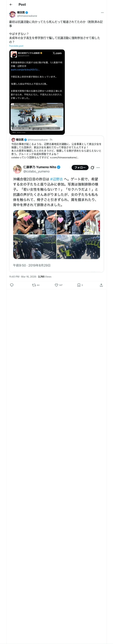Like the post with 147 likes
This screenshot has height=644, width=113.
[x=57, y=285]
